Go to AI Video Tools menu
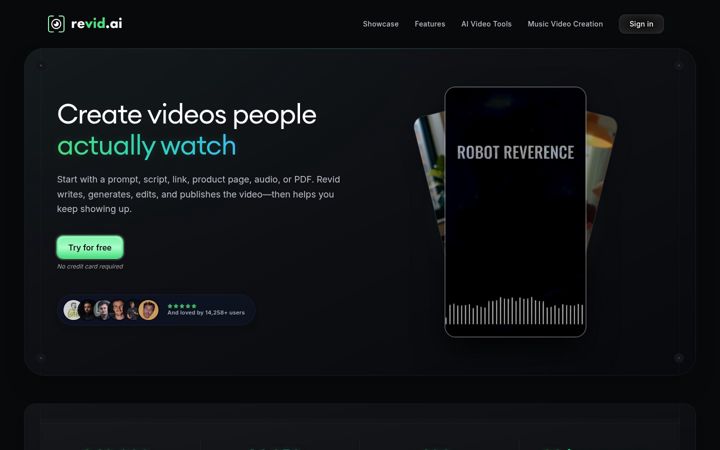This screenshot has height=450, width=720. [486, 24]
